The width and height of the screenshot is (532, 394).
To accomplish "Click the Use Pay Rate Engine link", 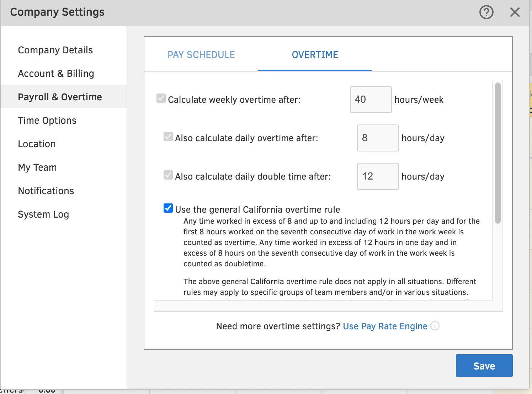I will pyautogui.click(x=385, y=326).
